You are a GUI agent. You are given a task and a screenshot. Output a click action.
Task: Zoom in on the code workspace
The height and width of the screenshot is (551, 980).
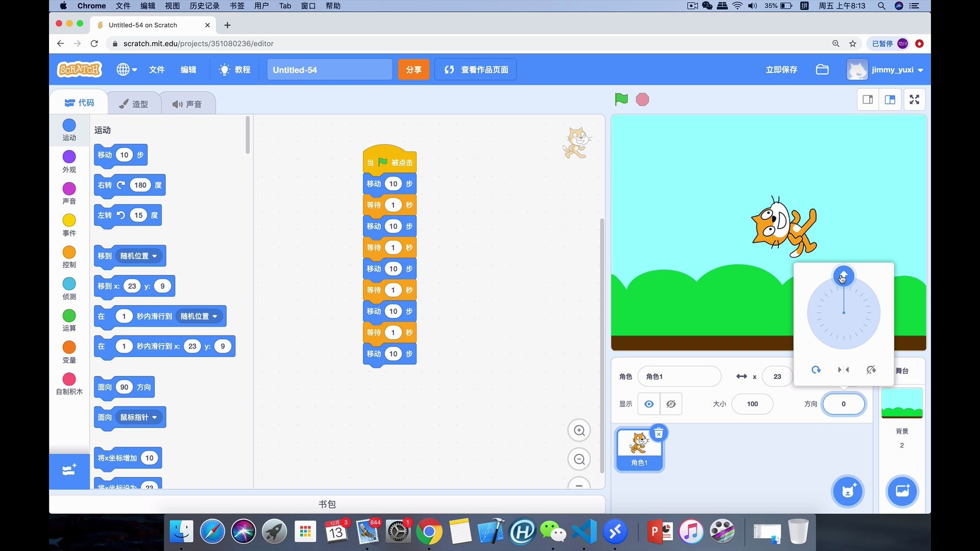[x=579, y=431]
